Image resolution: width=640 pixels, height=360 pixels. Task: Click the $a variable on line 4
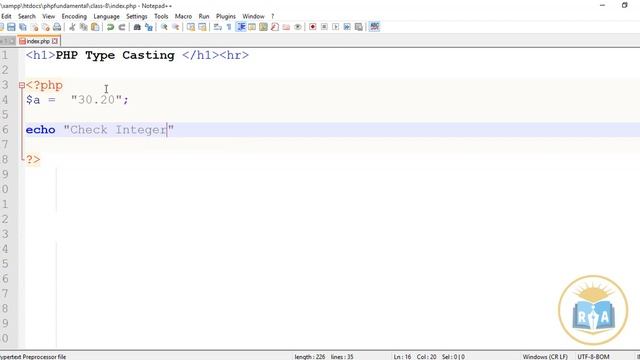pyautogui.click(x=33, y=100)
